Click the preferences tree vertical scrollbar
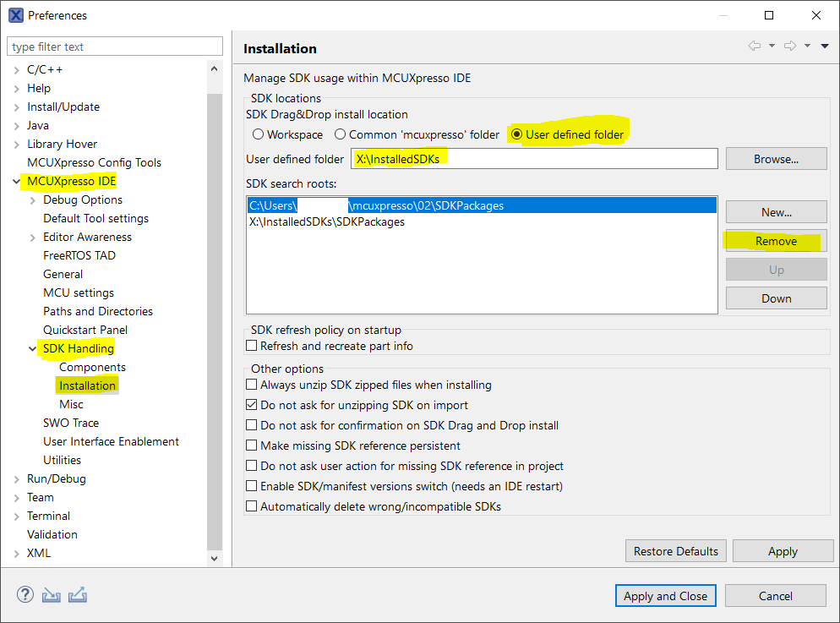The image size is (840, 623). tap(215, 321)
